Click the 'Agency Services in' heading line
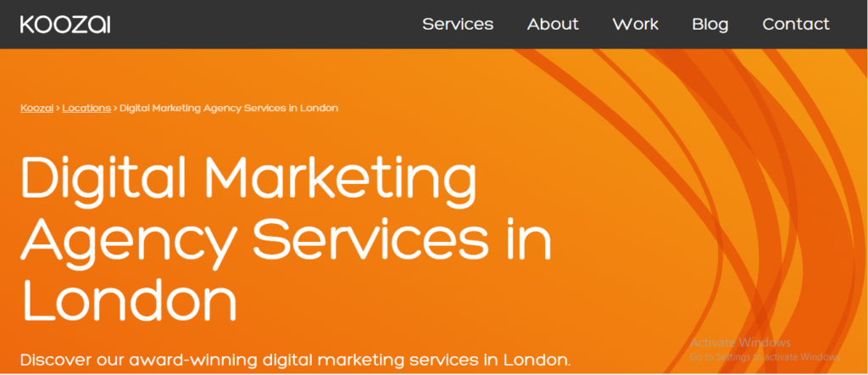The height and width of the screenshot is (375, 868). click(287, 240)
